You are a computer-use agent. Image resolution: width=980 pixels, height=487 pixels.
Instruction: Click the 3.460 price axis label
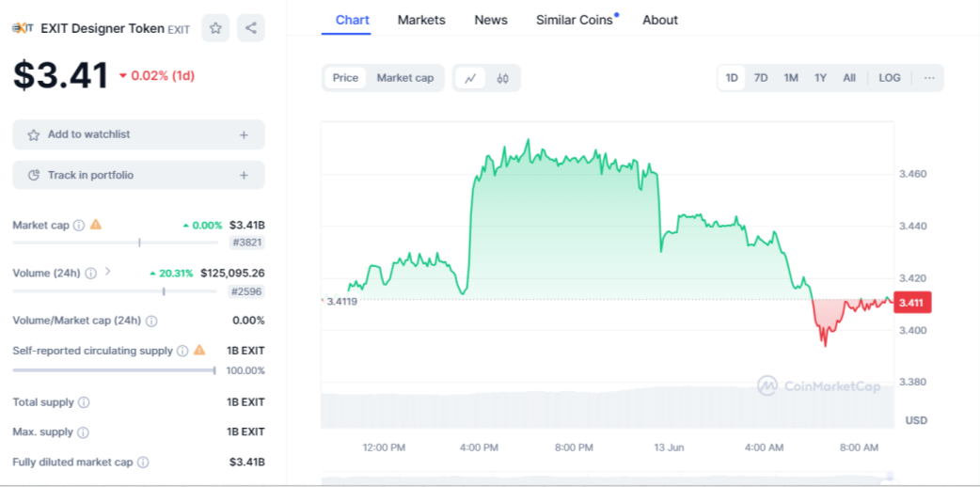click(912, 173)
